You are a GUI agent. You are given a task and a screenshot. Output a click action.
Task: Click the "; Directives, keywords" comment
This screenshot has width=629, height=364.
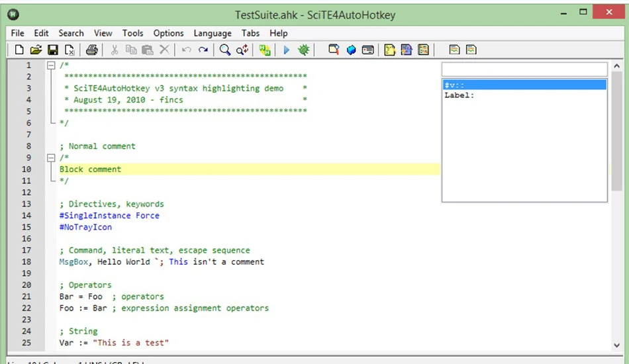111,204
